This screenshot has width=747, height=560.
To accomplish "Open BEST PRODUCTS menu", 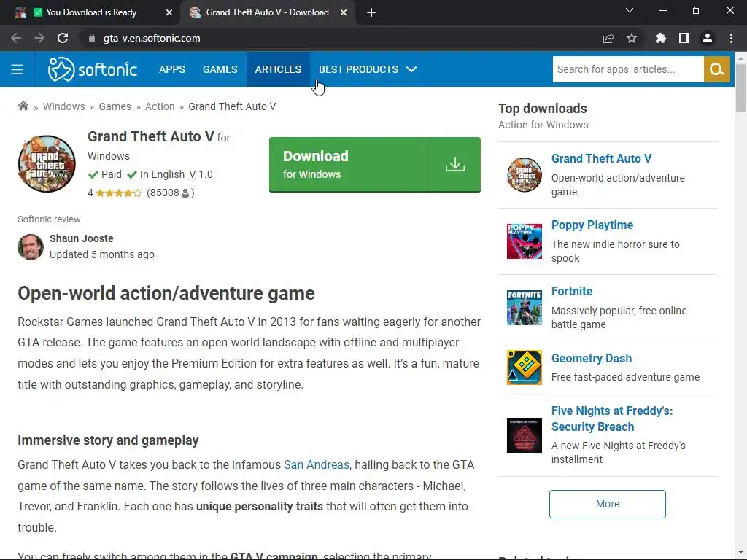I will coord(358,69).
